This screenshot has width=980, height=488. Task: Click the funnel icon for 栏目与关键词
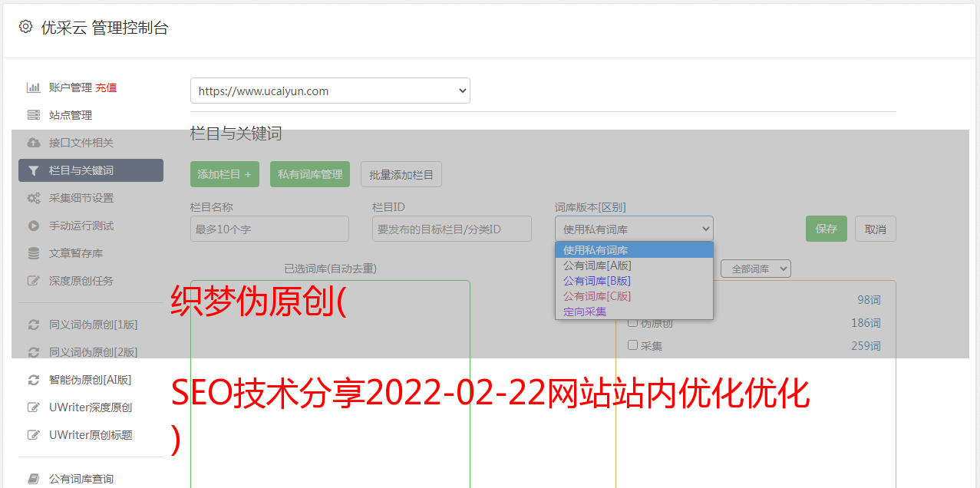34,170
